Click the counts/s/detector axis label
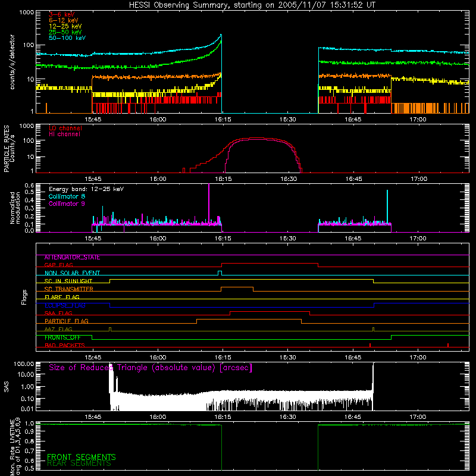476x476 pixels. click(x=12, y=62)
